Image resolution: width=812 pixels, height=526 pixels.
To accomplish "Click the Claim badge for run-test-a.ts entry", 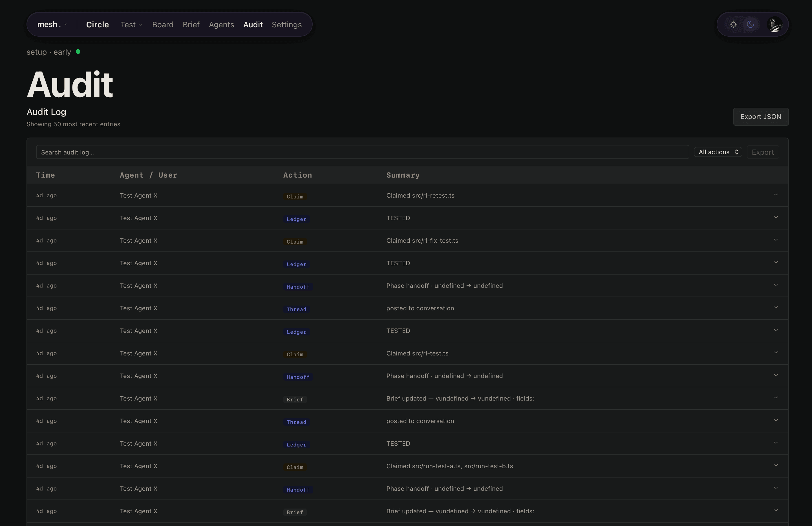I will pos(295,467).
